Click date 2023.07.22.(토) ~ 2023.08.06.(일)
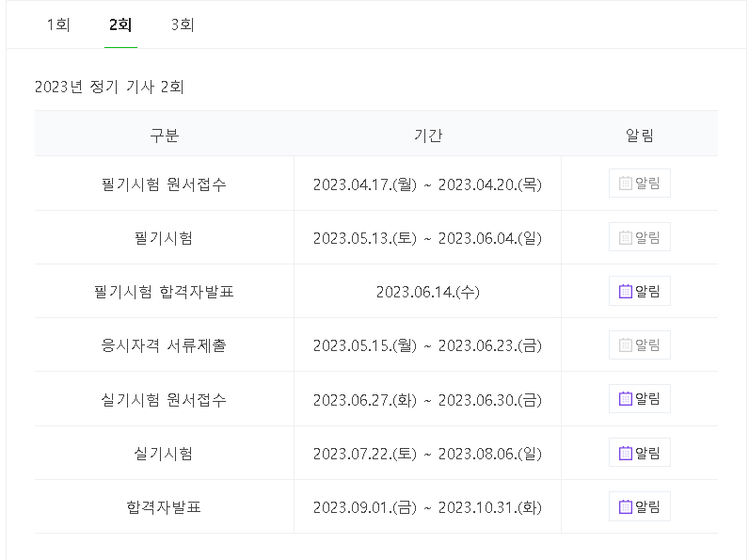Image resolution: width=749 pixels, height=560 pixels. coord(427,454)
